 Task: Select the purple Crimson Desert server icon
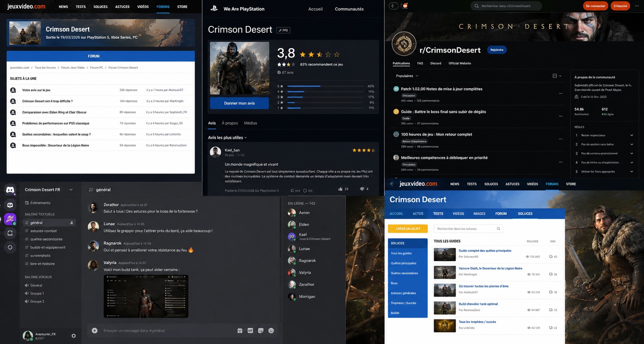coord(10,219)
